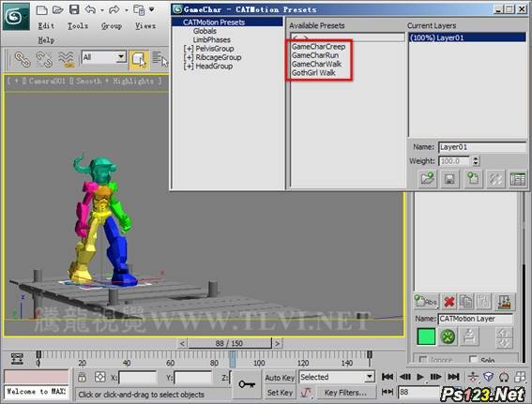This screenshot has width=532, height=404.
Task: Select the GameCharRun preset
Action: point(315,55)
